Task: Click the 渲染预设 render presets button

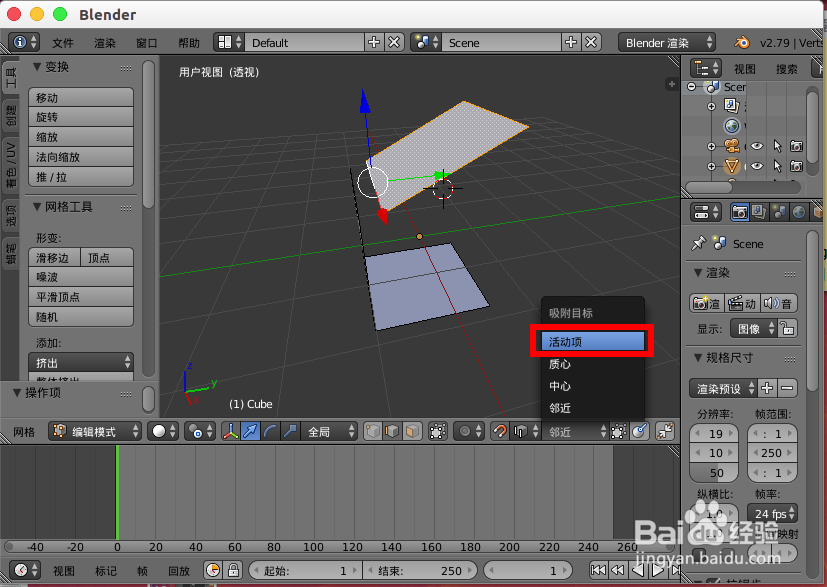Action: tap(722, 387)
